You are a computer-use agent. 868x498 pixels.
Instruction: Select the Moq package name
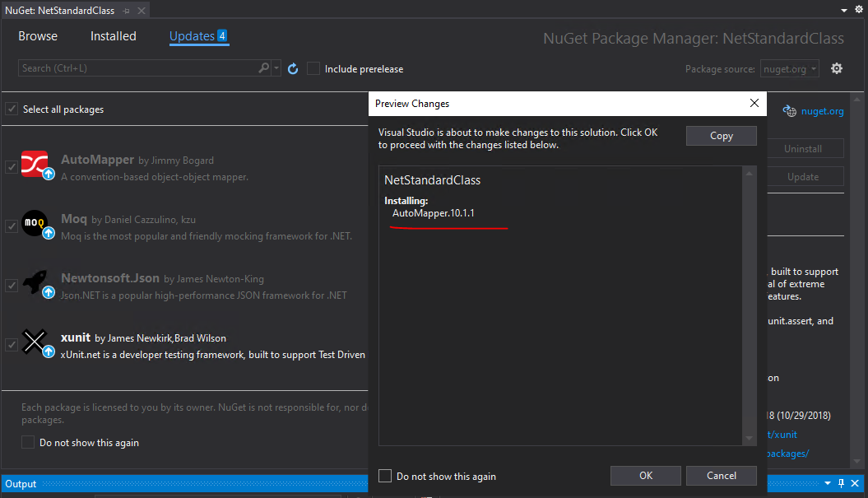coord(73,219)
